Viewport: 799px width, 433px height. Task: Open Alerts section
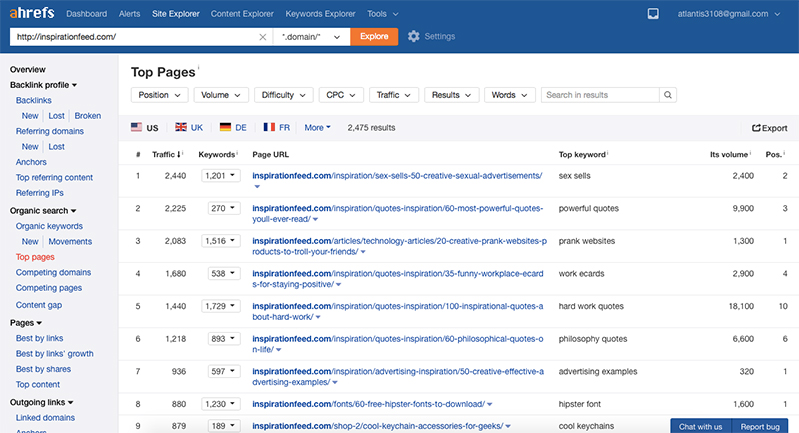[129, 14]
